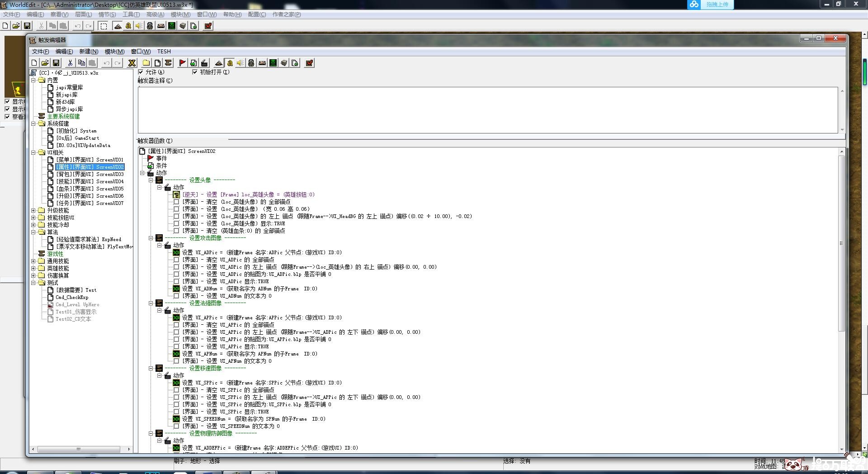Click the new category folder icon

pyautogui.click(x=146, y=63)
